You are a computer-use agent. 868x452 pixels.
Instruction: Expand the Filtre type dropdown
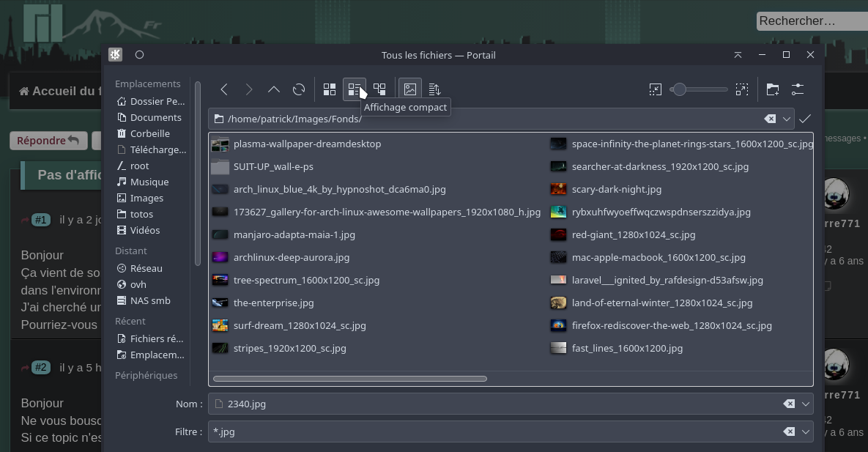tap(806, 431)
